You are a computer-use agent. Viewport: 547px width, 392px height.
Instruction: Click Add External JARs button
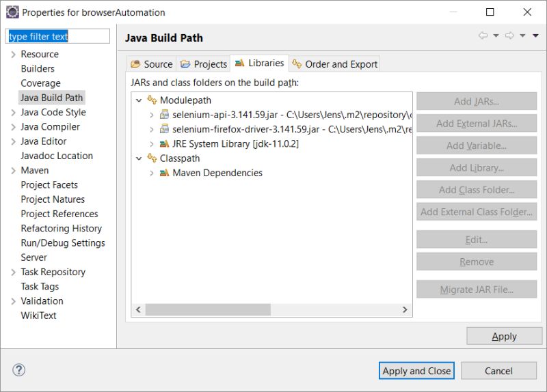477,124
